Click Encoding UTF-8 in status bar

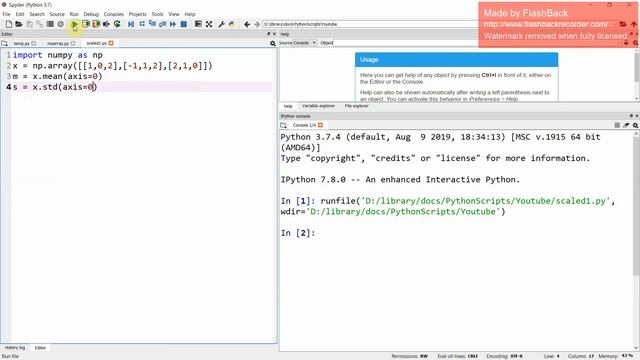[504, 356]
